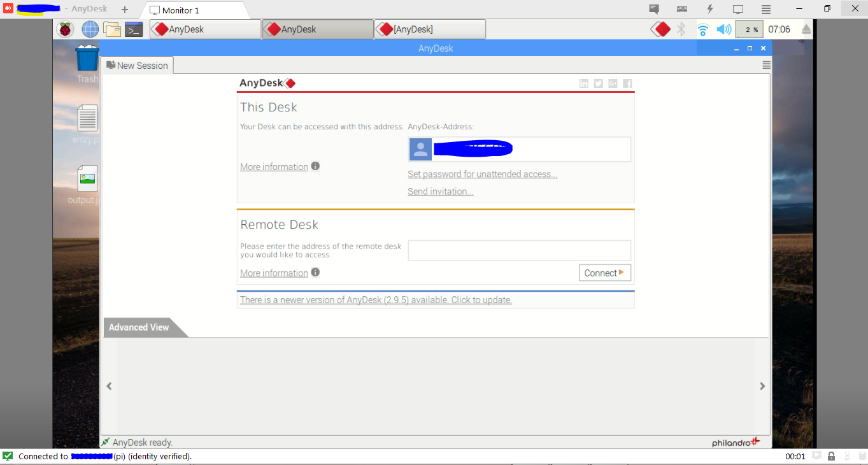Click the AnyDesk ready status text

pyautogui.click(x=143, y=442)
